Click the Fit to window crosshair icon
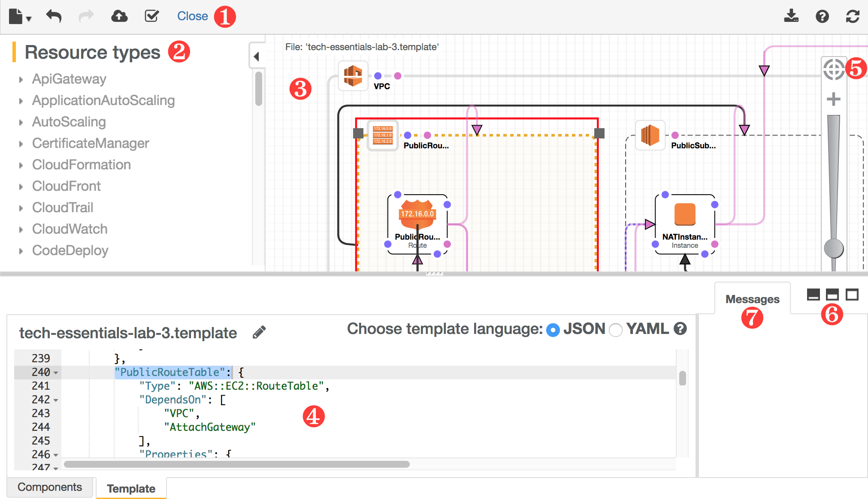 (x=833, y=69)
